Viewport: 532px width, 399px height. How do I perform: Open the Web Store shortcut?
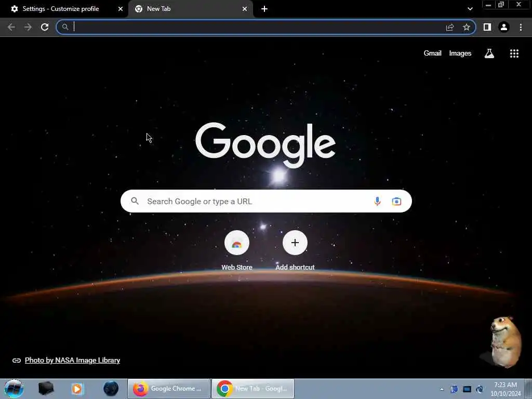[x=237, y=251]
